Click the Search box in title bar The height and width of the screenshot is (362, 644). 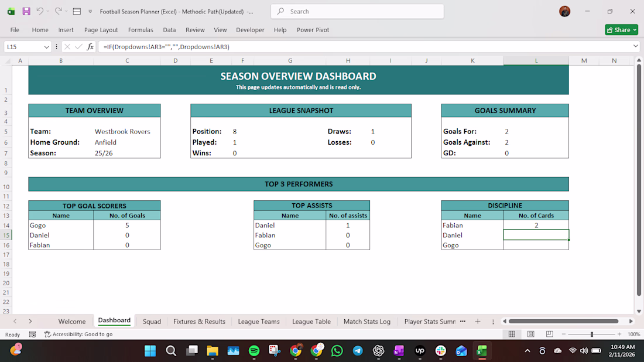357,12
